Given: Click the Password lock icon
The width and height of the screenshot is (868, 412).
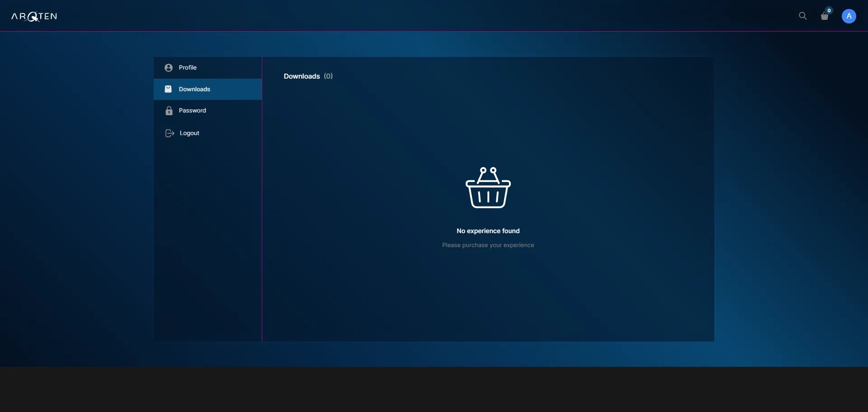Looking at the screenshot, I should (x=169, y=111).
